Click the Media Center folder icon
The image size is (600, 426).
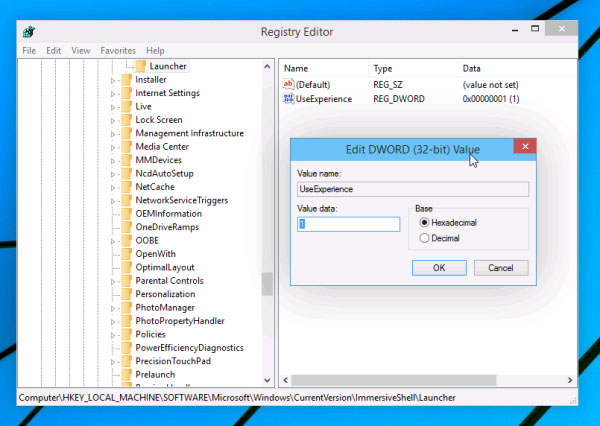(x=126, y=147)
